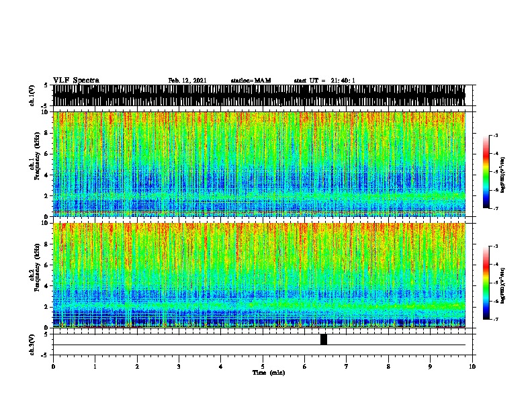Image resolution: width=532 pixels, height=411 pixels.
Task: Click the ch.1 frequency spectrogram panel
Action: point(259,164)
